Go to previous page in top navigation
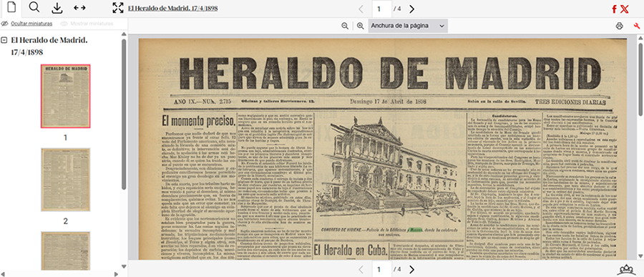This screenshot has height=277, width=644. tap(361, 9)
